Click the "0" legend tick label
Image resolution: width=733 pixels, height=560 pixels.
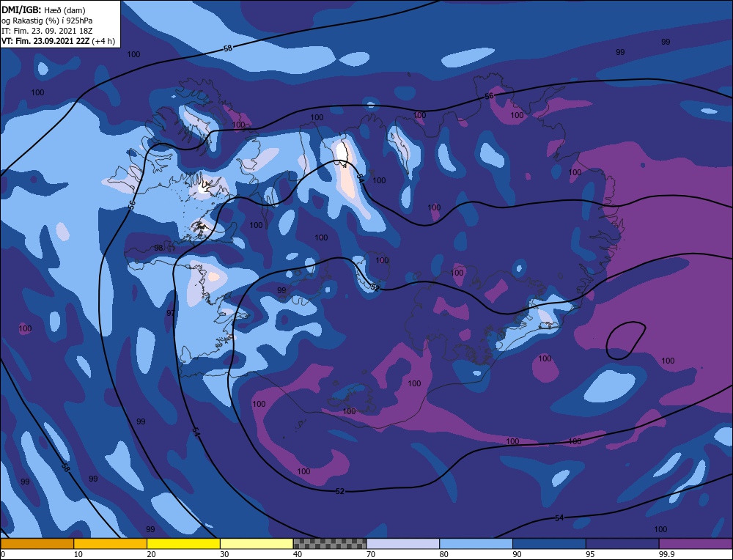(3, 554)
